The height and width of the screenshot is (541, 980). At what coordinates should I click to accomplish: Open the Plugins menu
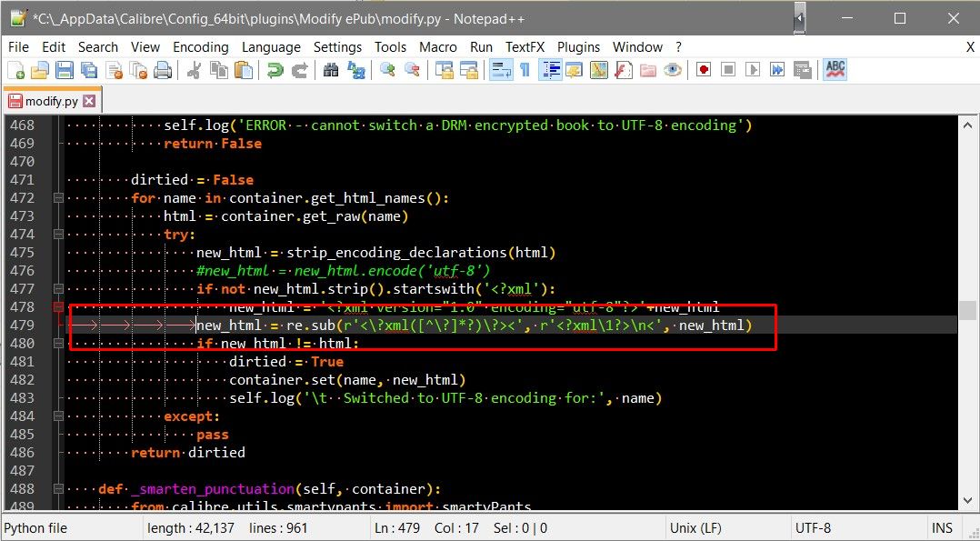coord(578,47)
